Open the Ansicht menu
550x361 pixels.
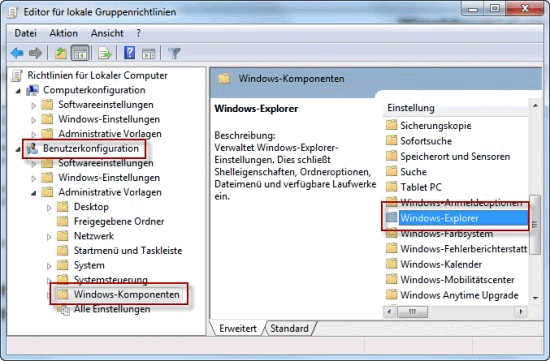coord(107,33)
